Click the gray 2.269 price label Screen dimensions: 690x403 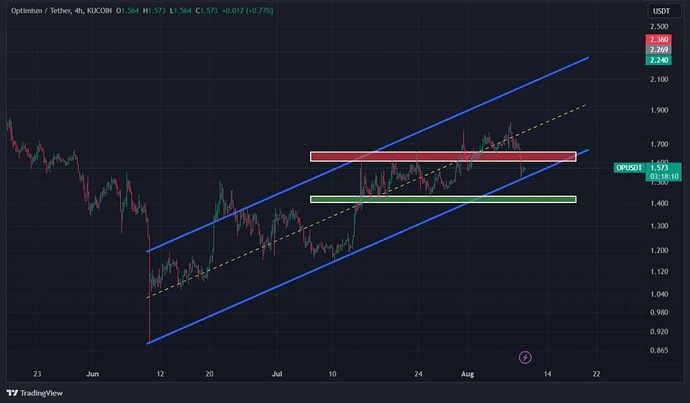659,49
